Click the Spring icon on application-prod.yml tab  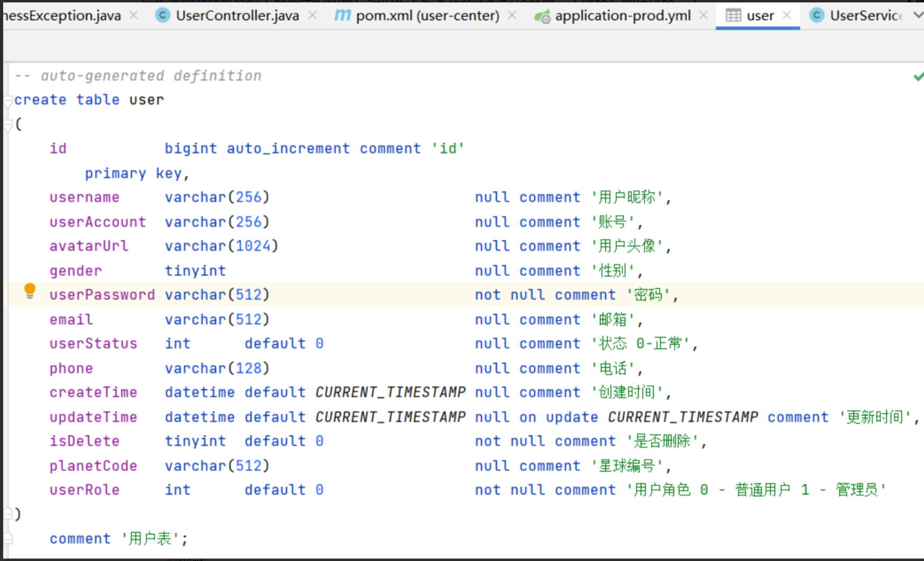pos(542,16)
